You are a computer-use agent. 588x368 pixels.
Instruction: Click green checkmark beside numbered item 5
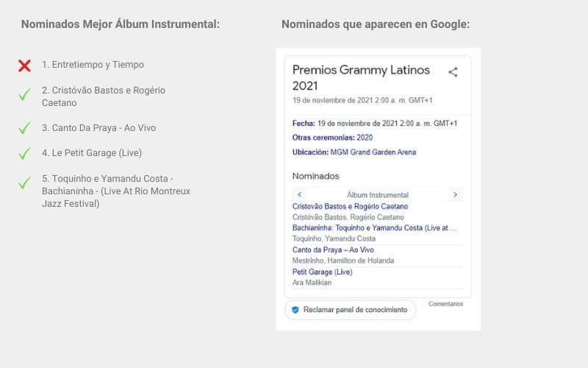point(24,183)
